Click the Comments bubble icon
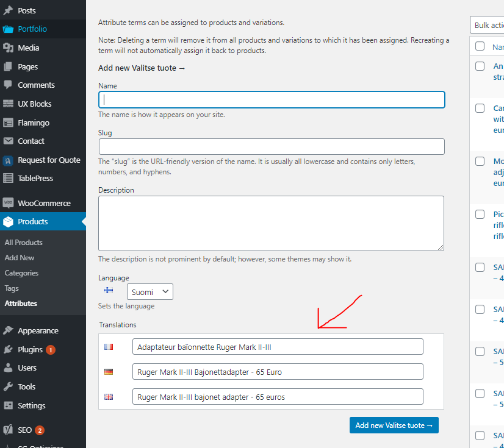 pos(8,85)
